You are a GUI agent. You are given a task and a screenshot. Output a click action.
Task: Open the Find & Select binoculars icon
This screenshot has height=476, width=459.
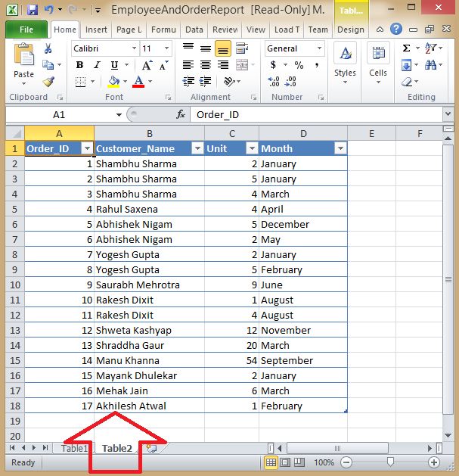point(430,64)
